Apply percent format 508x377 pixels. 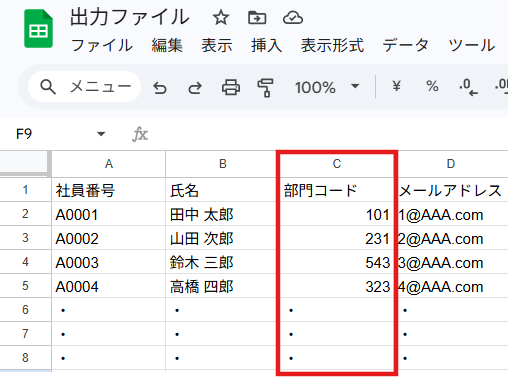(x=432, y=86)
